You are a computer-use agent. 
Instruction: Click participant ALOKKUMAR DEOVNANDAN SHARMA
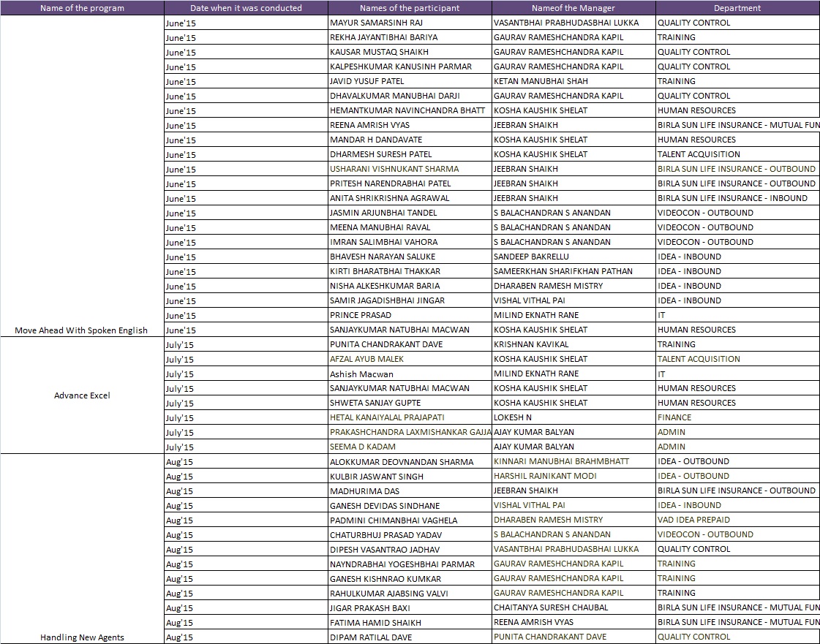point(410,461)
